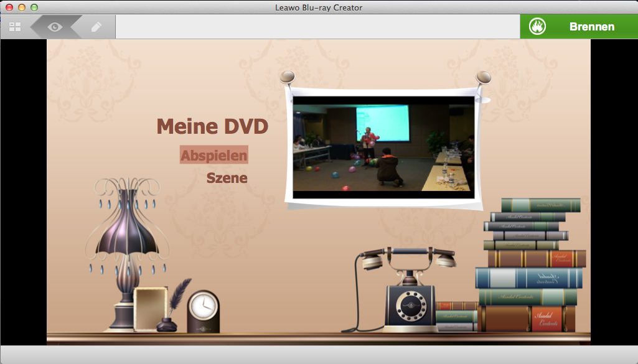Image resolution: width=638 pixels, height=364 pixels.
Task: Click the desk clock graphic
Action: pyautogui.click(x=203, y=310)
